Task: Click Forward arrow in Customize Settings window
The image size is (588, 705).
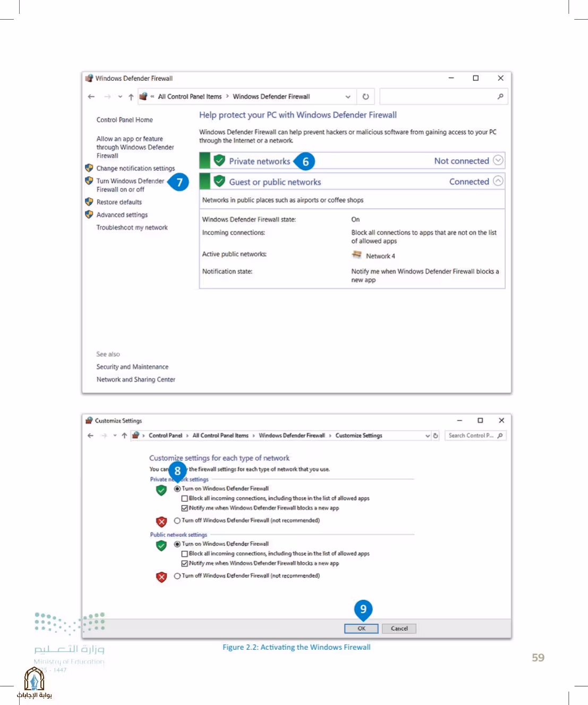Action: click(x=104, y=436)
